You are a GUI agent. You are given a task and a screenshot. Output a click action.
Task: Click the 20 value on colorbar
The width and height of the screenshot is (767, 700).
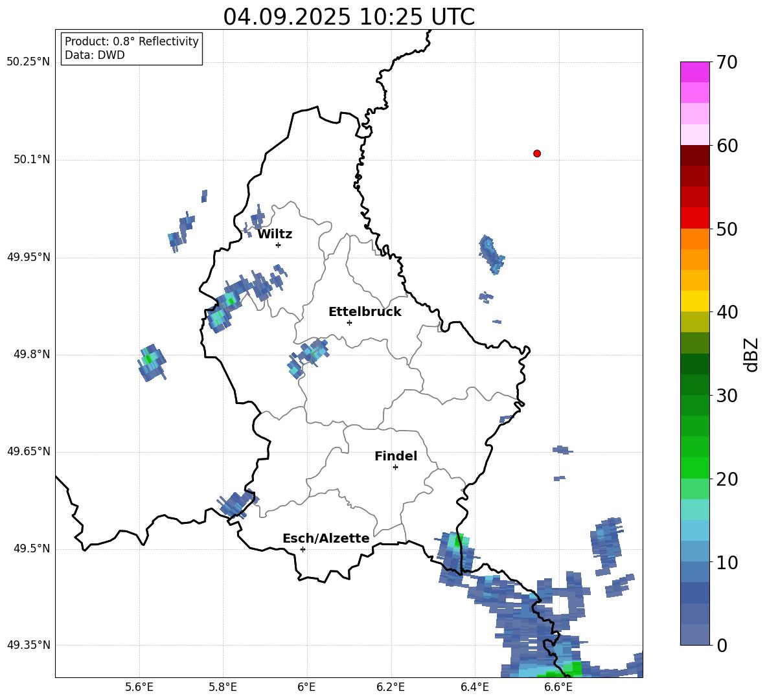coord(727,479)
